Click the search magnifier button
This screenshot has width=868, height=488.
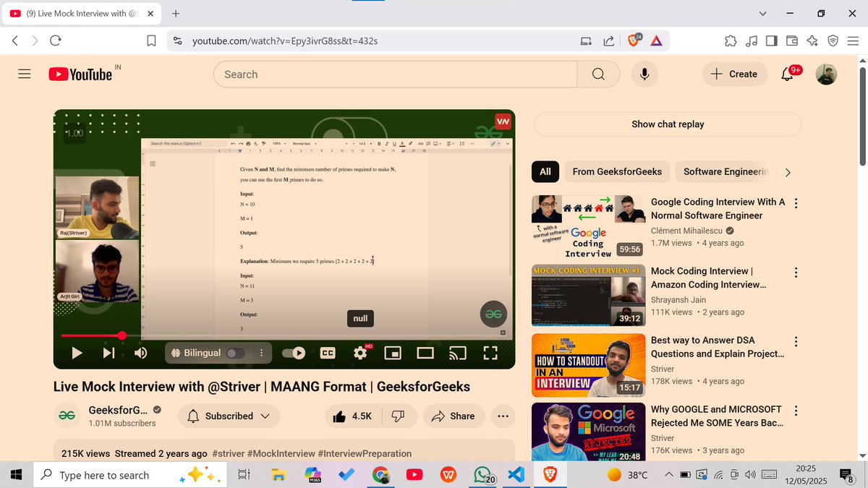pyautogui.click(x=598, y=74)
